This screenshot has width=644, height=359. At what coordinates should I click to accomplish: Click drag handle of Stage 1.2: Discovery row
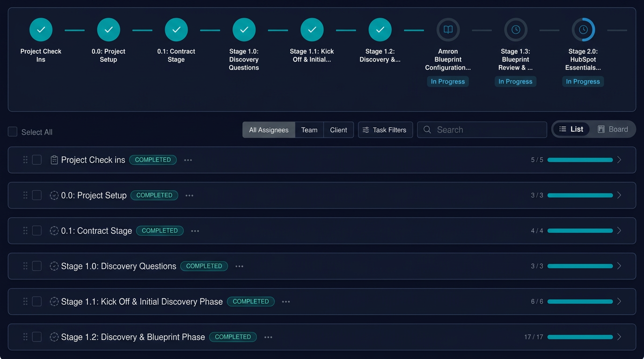point(25,337)
